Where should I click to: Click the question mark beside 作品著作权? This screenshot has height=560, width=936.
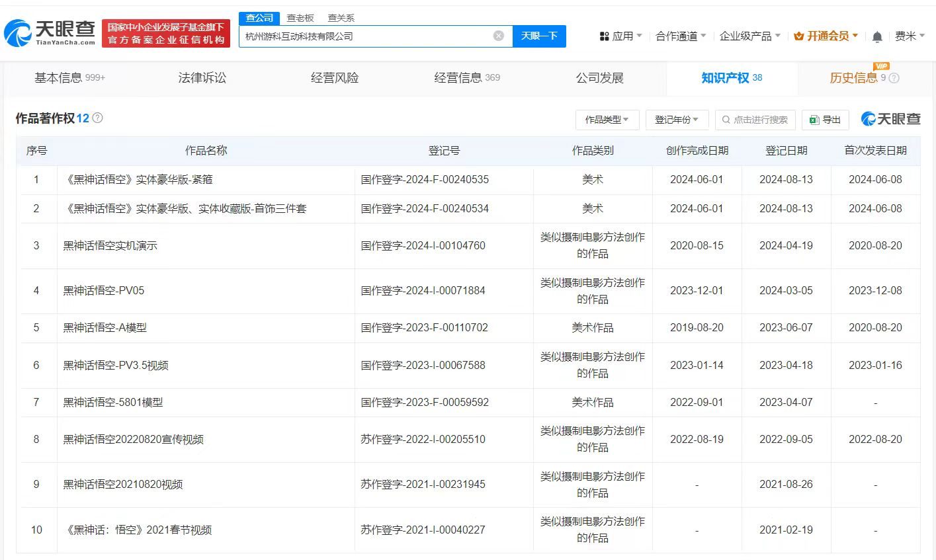[97, 118]
